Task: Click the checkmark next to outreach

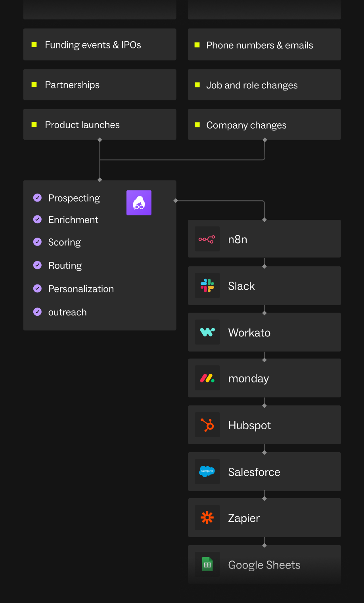Action: click(38, 312)
